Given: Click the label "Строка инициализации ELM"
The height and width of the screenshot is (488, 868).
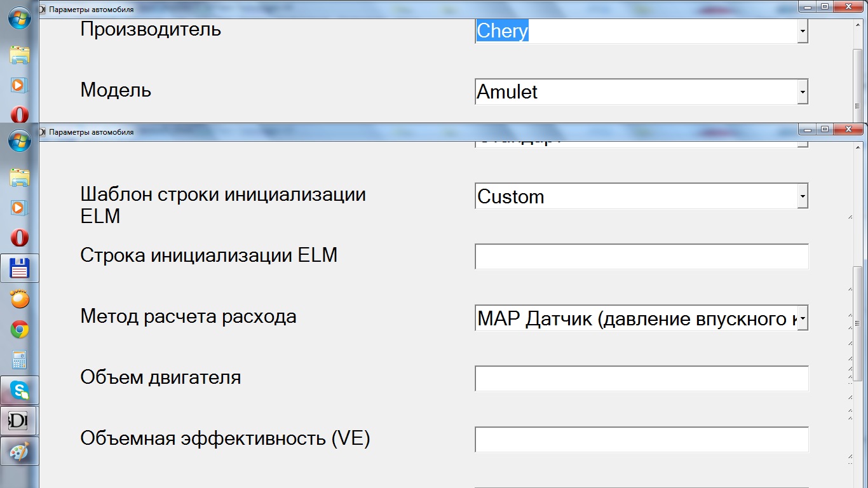Looking at the screenshot, I should (x=209, y=255).
